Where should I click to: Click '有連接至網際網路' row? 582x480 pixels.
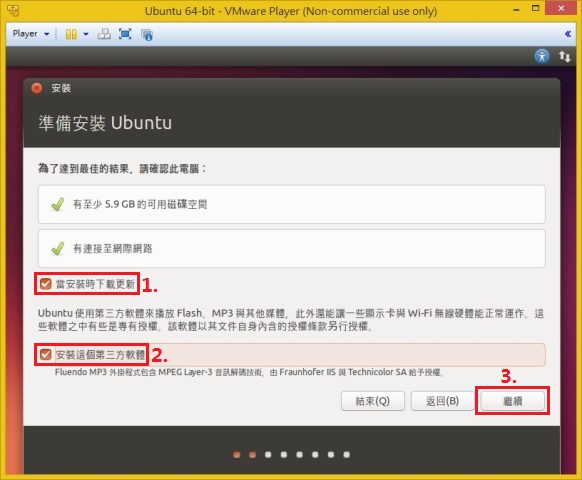tap(292, 248)
